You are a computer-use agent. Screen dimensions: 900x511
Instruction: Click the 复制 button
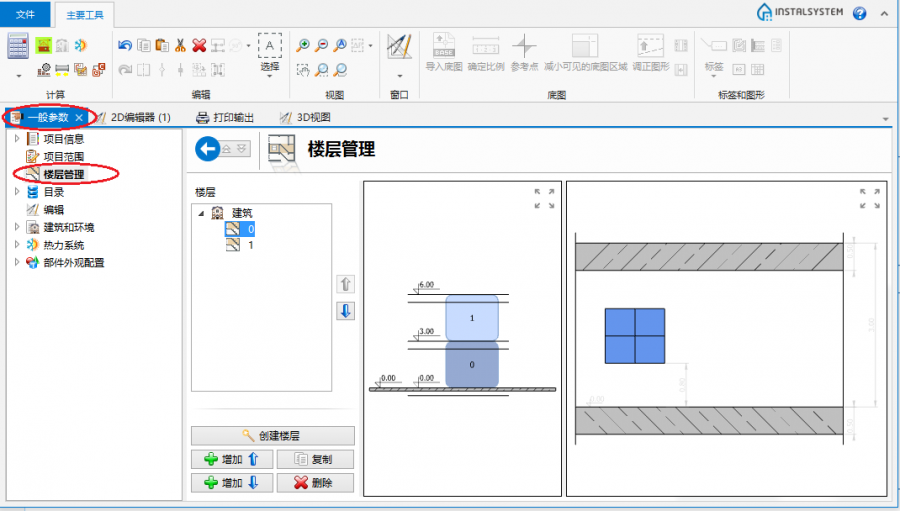pos(314,459)
